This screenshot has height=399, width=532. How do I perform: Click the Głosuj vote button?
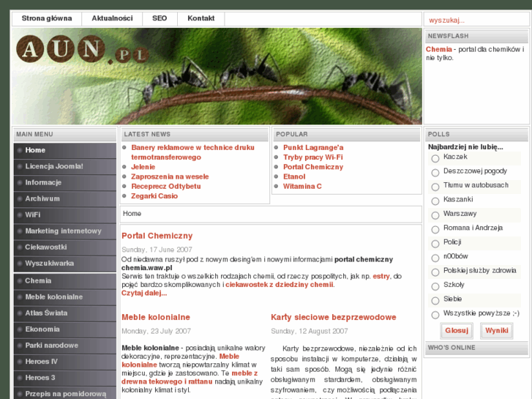tap(457, 331)
